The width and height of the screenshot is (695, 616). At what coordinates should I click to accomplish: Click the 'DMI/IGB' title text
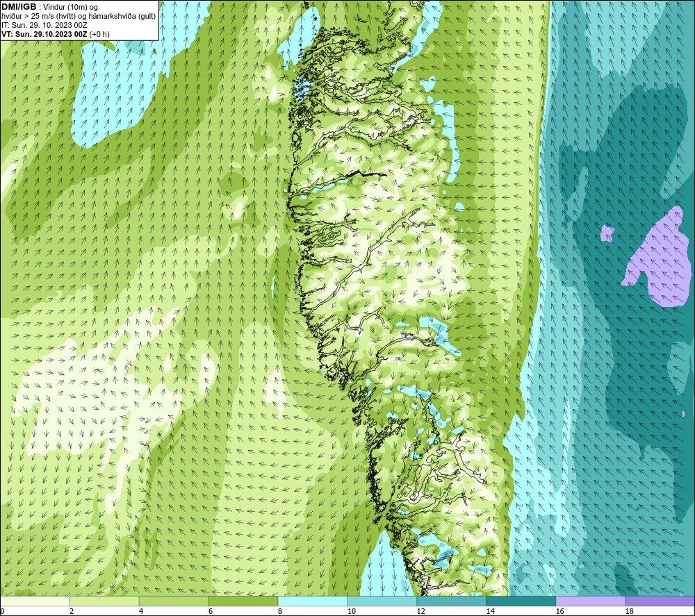click(x=19, y=7)
